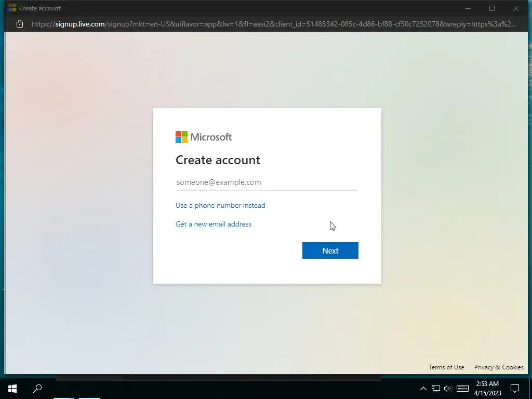Open the taskbar clock showing 2:53 AM
Viewport: 532px width, 399px height.
coord(487,389)
